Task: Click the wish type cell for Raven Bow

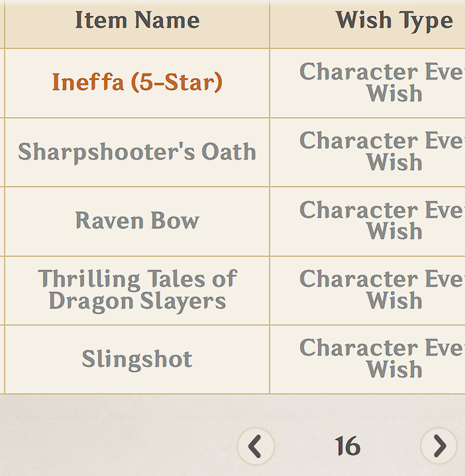Action: click(x=368, y=221)
